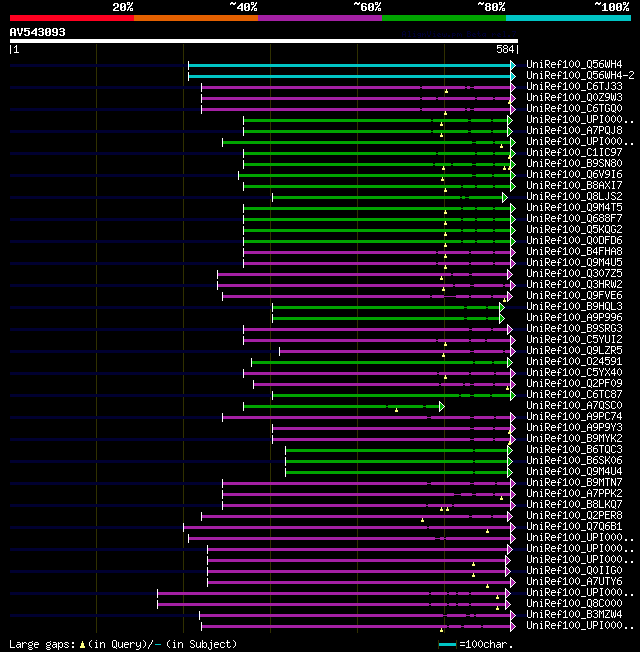Screen dimensions: 640x652
Task: Click the yellow gap marker under A7UTY6 bar
Action: (x=487, y=586)
